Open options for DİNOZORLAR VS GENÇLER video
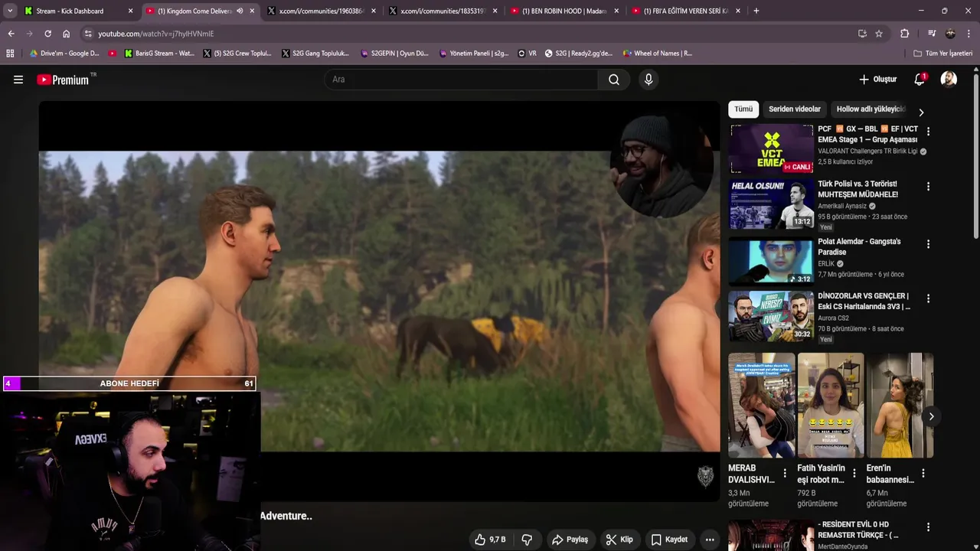The image size is (980, 551). 928,298
